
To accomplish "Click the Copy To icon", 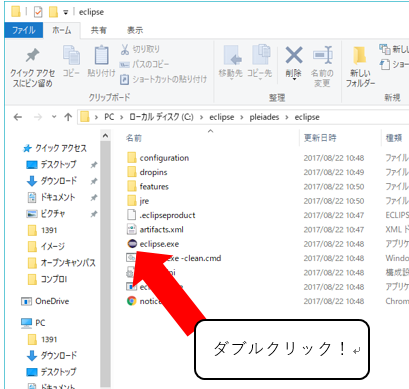I will point(261,54).
